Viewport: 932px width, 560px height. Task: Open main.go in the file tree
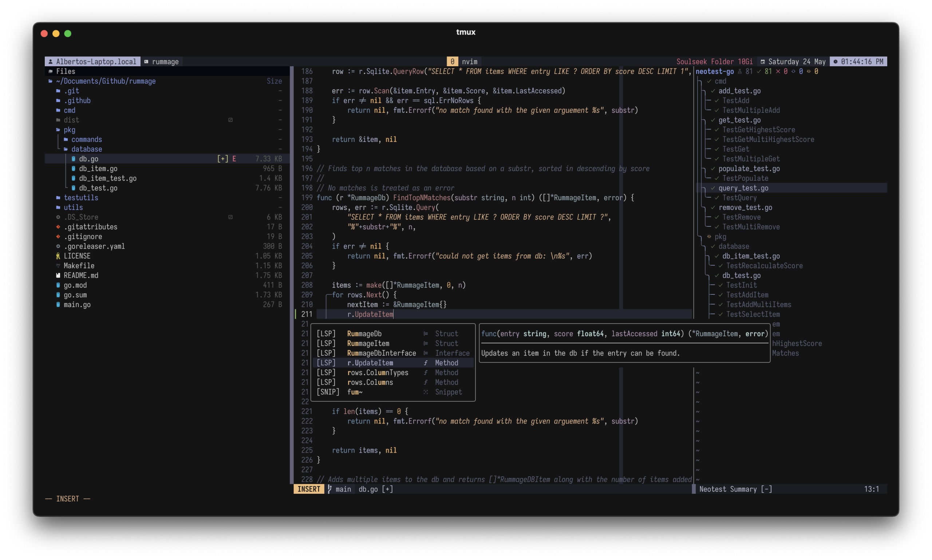pos(77,305)
